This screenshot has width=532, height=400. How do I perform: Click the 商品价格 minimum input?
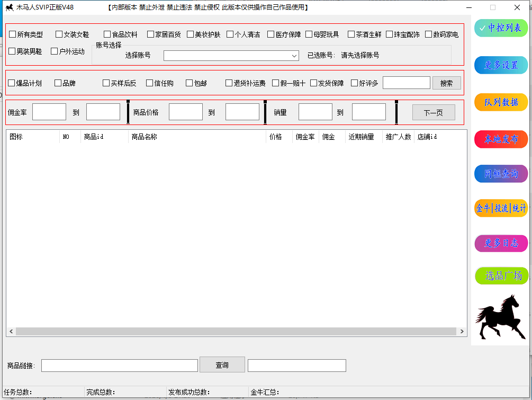click(x=186, y=112)
